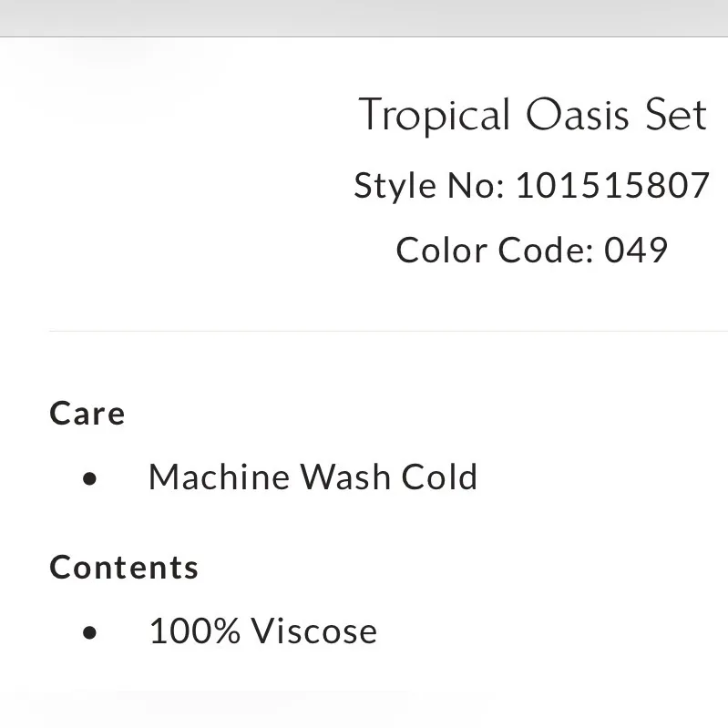The image size is (728, 728).
Task: Click the "Machine Wash Cold" care instruction
Action: click(x=313, y=477)
